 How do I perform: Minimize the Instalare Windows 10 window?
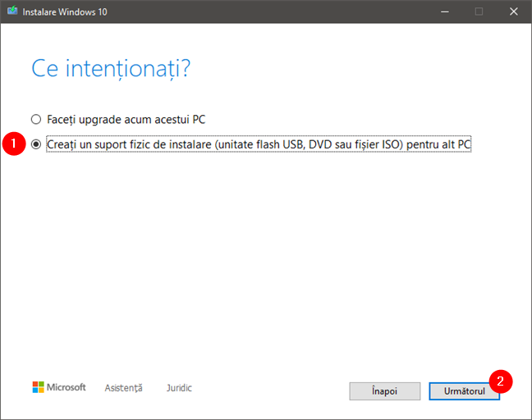445,11
